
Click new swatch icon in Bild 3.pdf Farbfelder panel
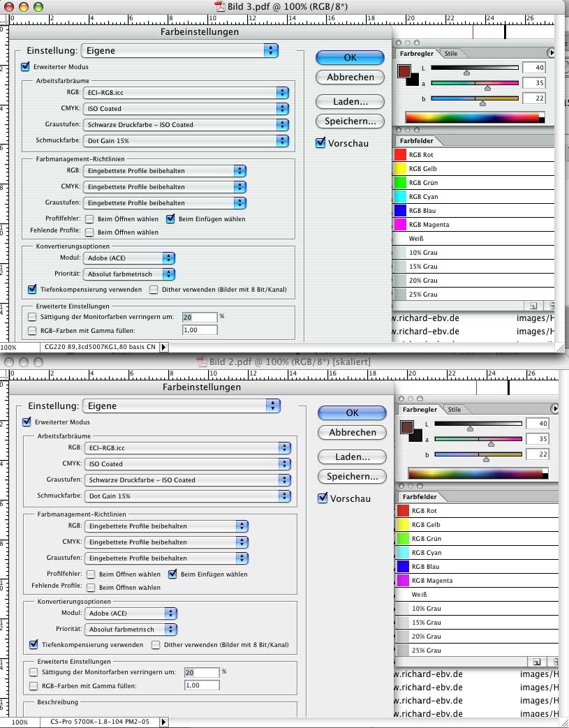533,306
